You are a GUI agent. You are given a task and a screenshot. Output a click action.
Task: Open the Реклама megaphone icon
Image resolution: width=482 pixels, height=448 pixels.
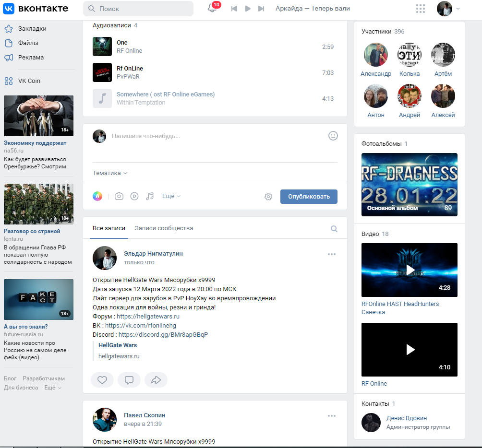point(9,58)
